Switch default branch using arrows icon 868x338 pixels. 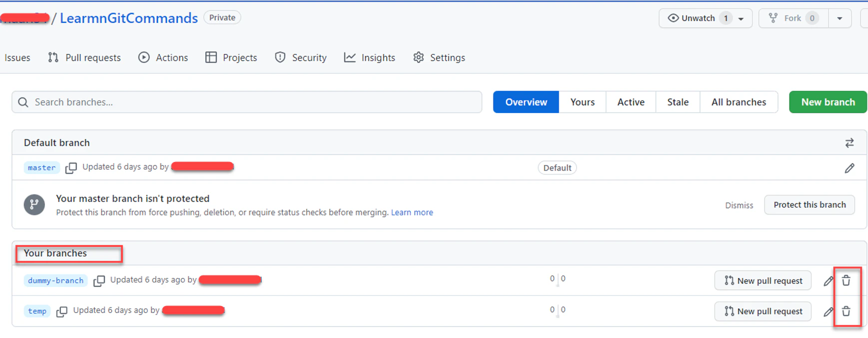[849, 143]
